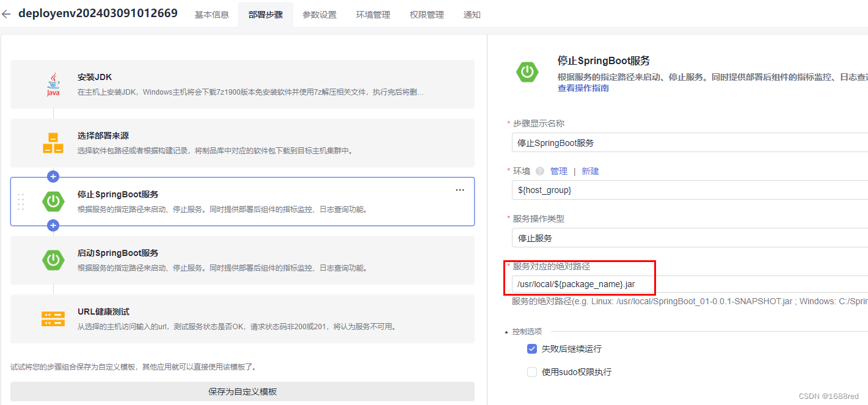This screenshot has height=405, width=868.
Task: Open 查看操作指南 link
Action: coord(583,88)
